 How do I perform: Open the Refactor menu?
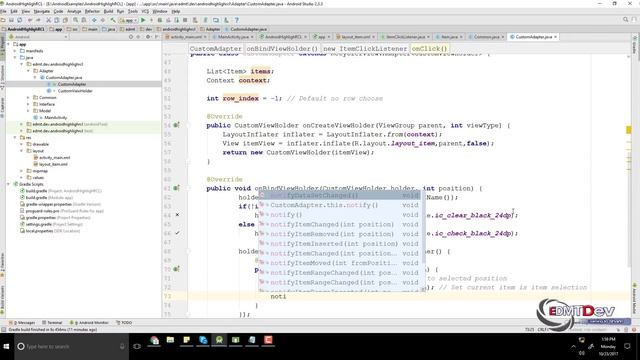pyautogui.click(x=92, y=11)
